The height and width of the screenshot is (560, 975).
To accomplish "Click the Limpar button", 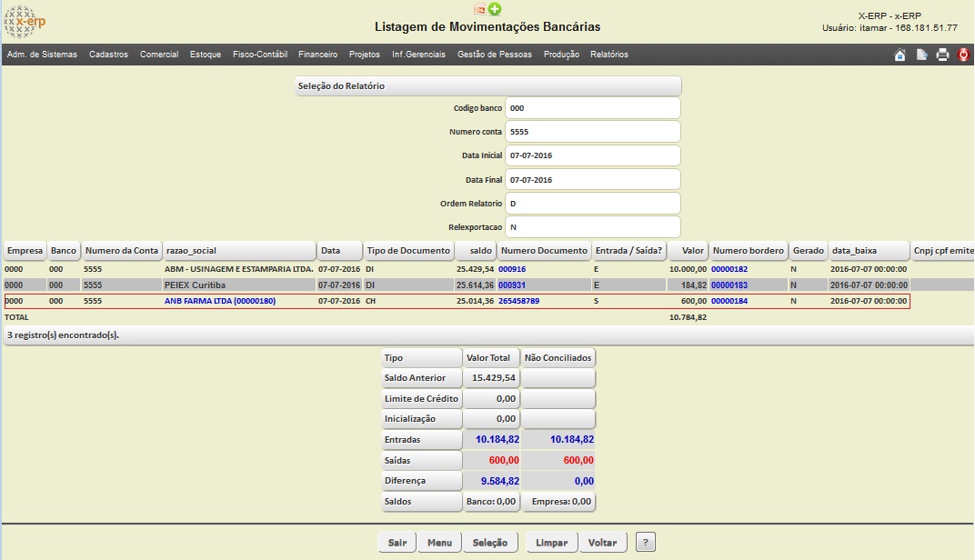I will [x=551, y=543].
